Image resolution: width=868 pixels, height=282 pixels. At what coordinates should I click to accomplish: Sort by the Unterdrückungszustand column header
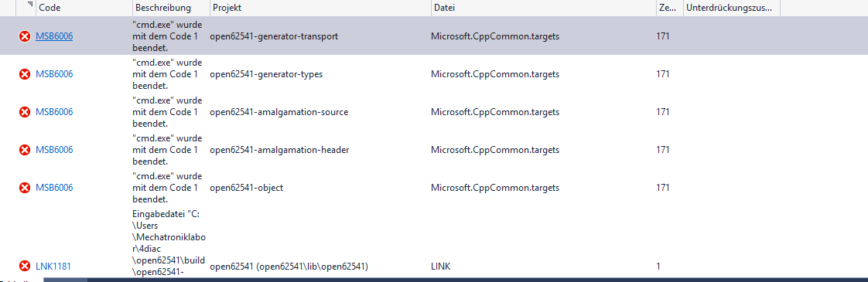(x=732, y=8)
